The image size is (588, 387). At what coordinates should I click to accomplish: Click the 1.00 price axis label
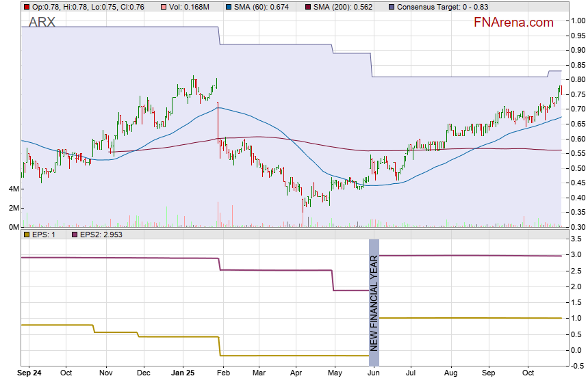(x=578, y=21)
